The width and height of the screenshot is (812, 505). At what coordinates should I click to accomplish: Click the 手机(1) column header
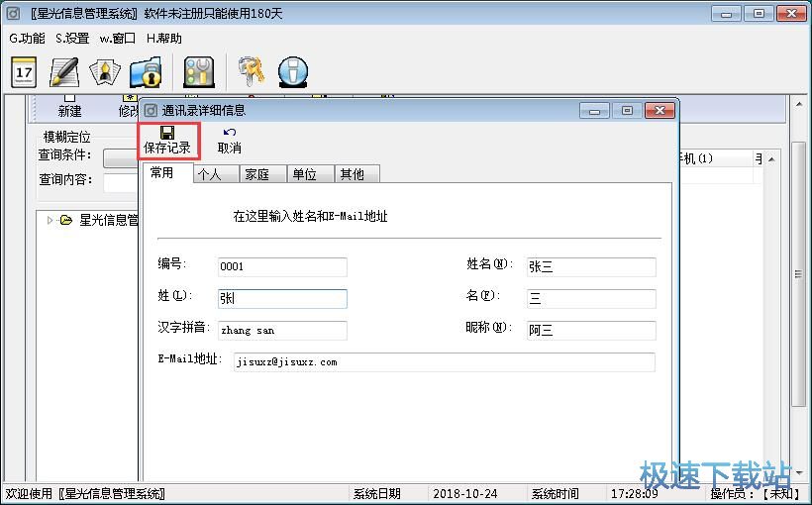[x=715, y=158]
